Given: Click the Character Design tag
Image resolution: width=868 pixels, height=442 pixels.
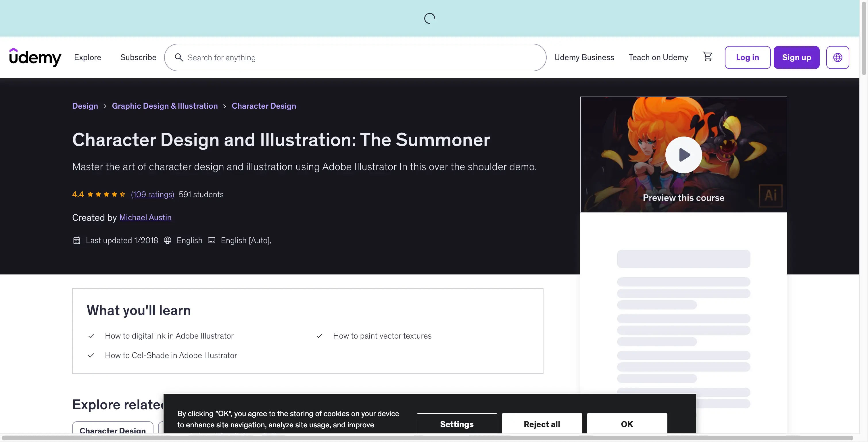Looking at the screenshot, I should (112, 431).
